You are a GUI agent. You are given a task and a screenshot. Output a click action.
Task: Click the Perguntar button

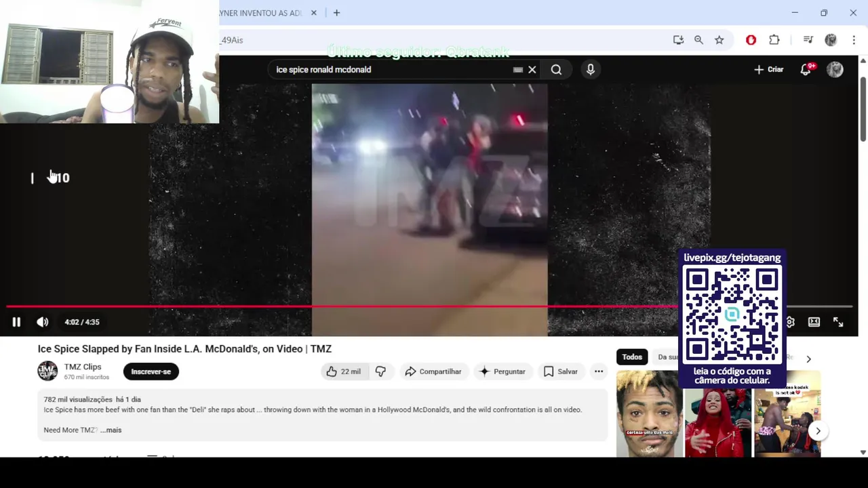tap(502, 371)
